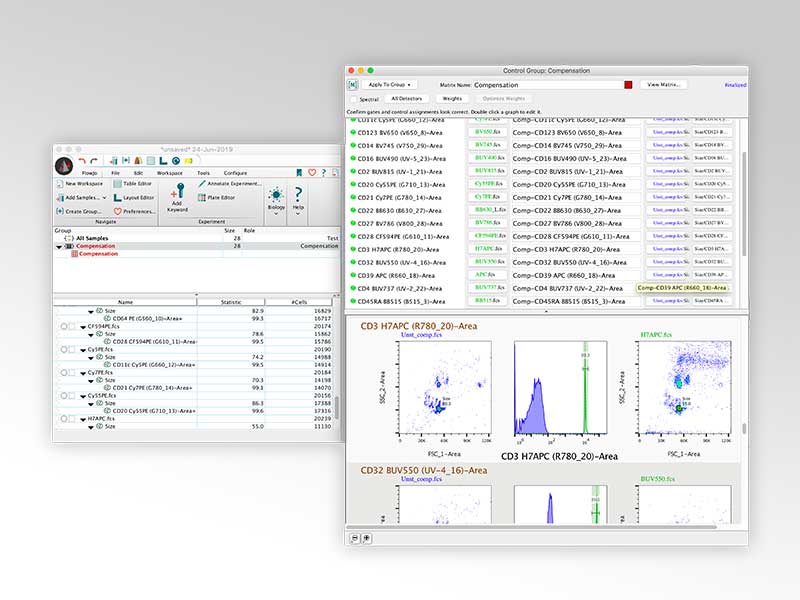This screenshot has width=800, height=600.
Task: Open the Workspace ribbon tab
Action: [169, 173]
